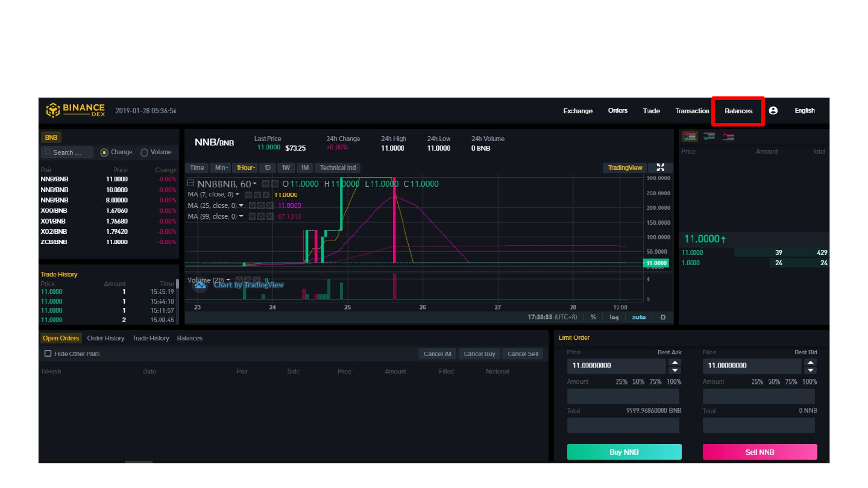Set buy amount to 50%
Viewport: 868px width, 488px height.
point(638,381)
